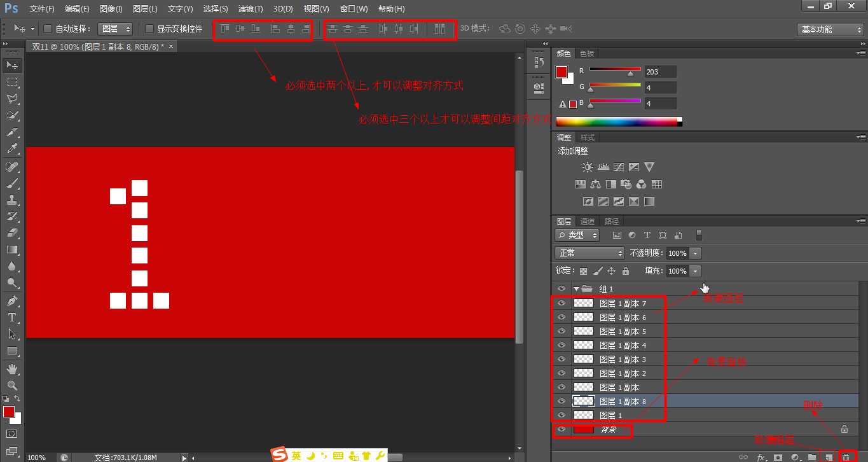
Task: Switch to the 色板 tab
Action: (587, 54)
